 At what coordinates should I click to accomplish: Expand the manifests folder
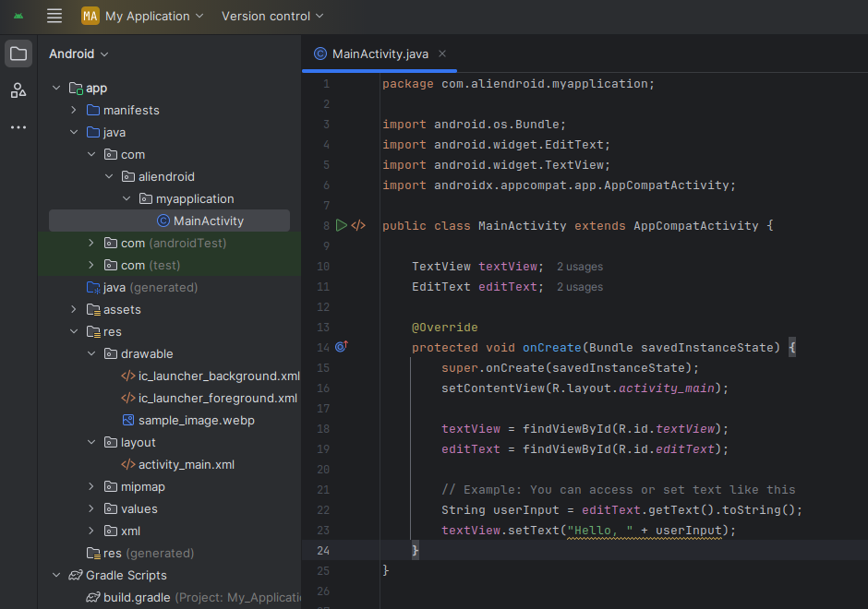click(74, 110)
